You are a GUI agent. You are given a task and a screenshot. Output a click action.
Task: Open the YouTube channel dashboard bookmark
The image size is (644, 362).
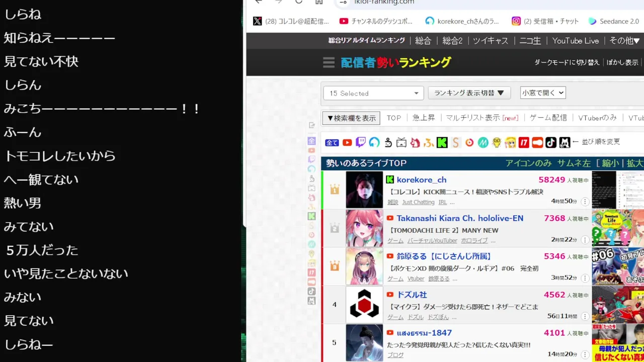coord(376,21)
